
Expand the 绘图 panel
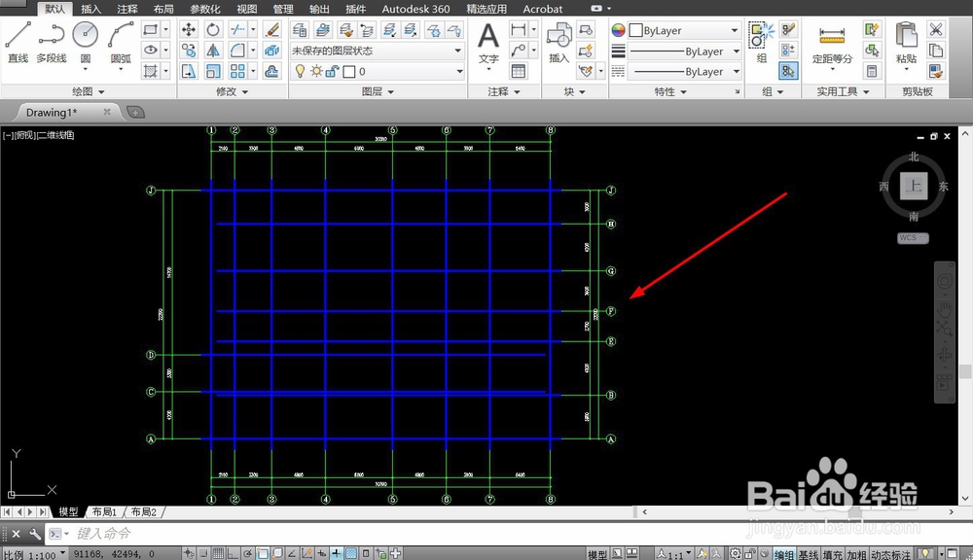point(89,91)
